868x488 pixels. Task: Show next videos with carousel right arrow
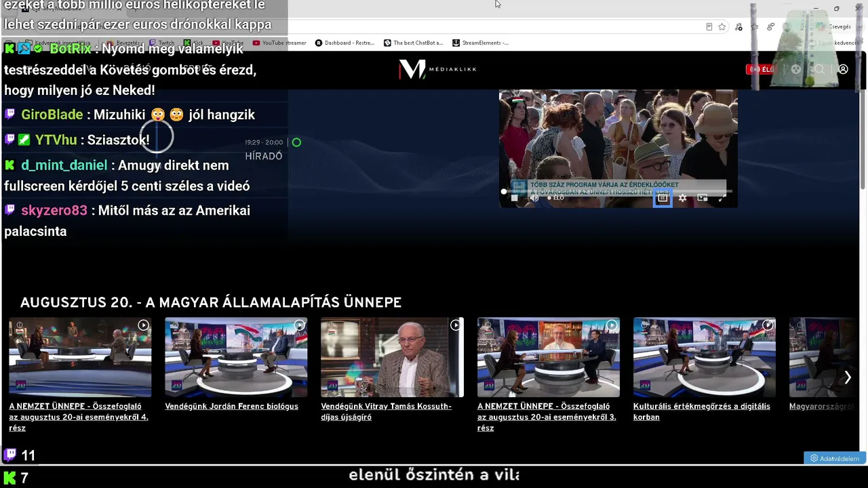coord(847,378)
